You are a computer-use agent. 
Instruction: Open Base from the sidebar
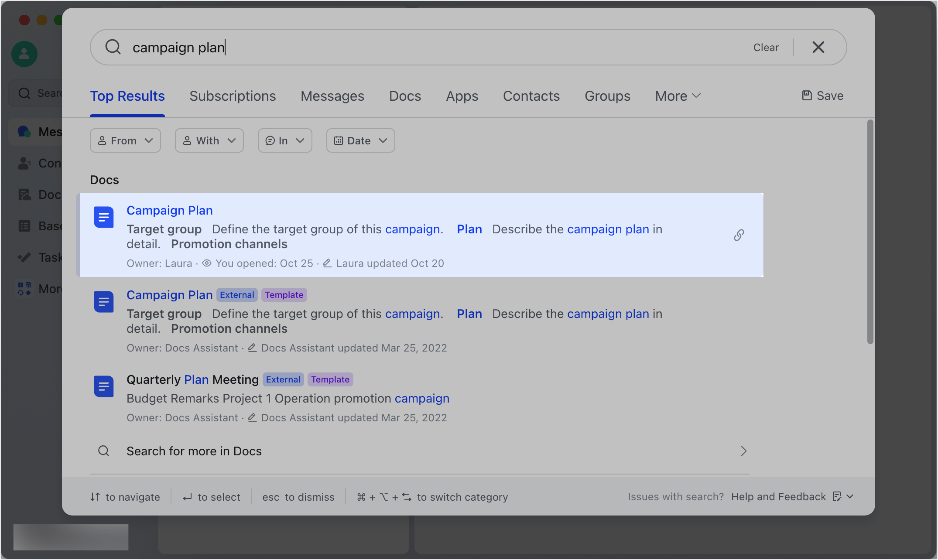[x=25, y=225]
